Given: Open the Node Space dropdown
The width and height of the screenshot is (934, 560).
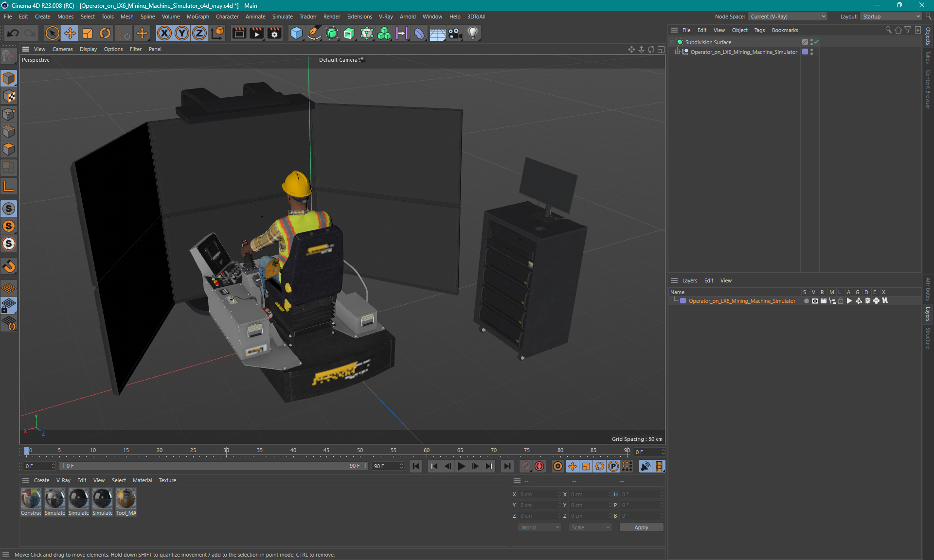Looking at the screenshot, I should click(788, 17).
